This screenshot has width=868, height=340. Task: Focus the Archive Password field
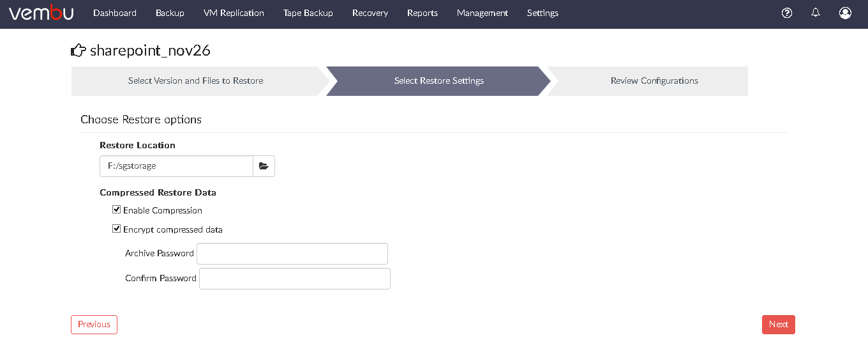(292, 254)
